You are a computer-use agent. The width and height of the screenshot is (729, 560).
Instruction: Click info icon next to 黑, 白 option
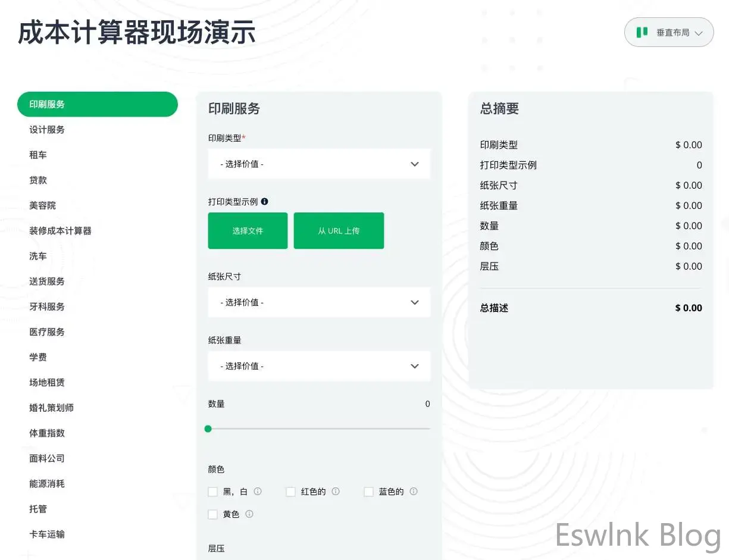(258, 492)
